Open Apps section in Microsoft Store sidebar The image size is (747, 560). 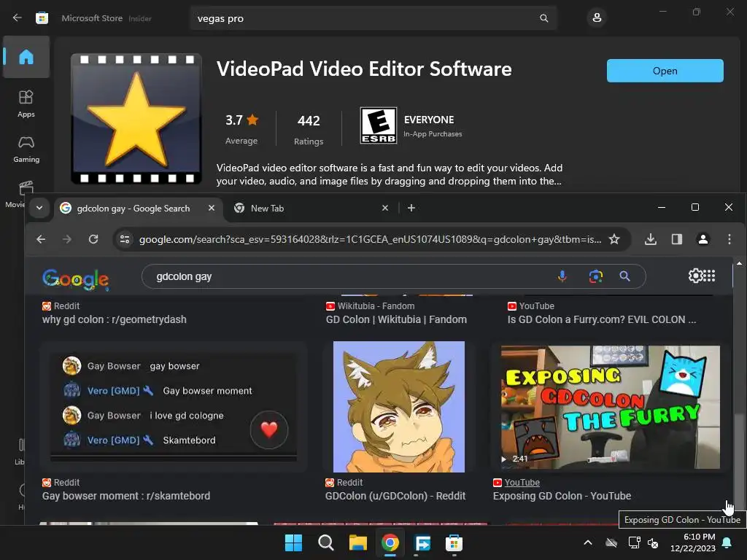click(26, 104)
